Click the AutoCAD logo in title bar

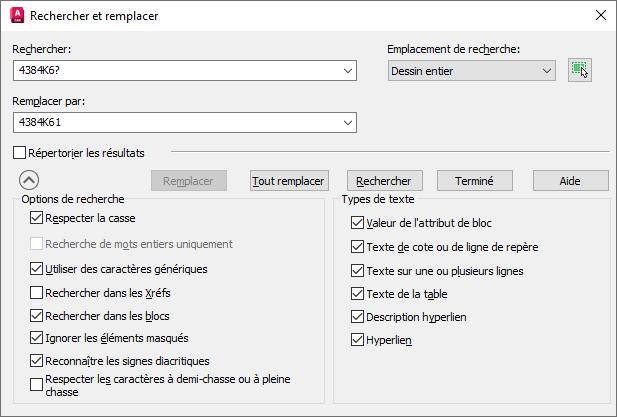17,15
